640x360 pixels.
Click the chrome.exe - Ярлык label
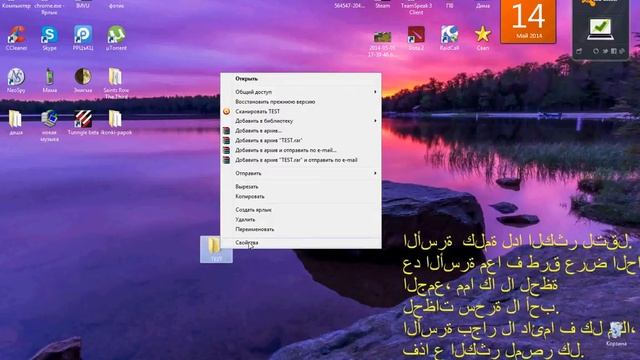coord(49,9)
